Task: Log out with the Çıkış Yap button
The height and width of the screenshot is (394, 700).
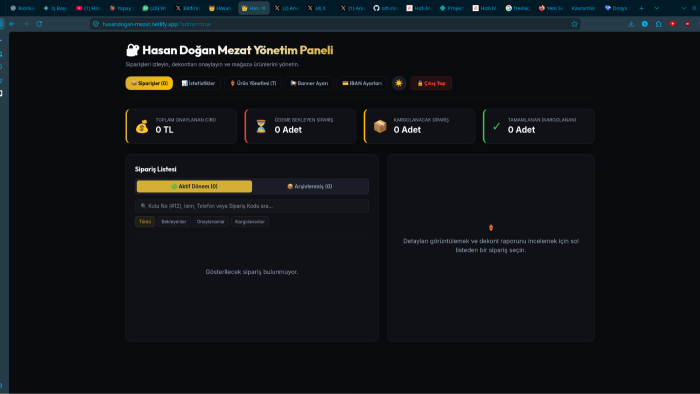Action: click(431, 83)
